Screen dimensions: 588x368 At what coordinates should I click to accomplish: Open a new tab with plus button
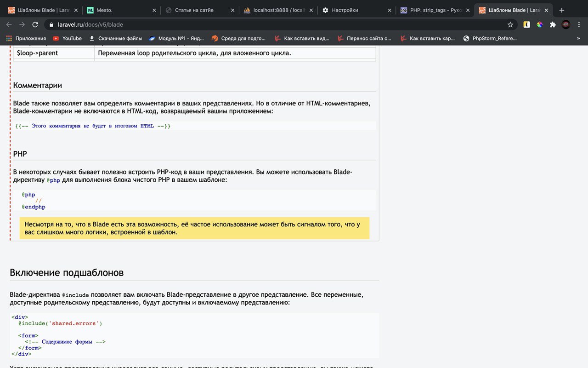click(x=561, y=10)
